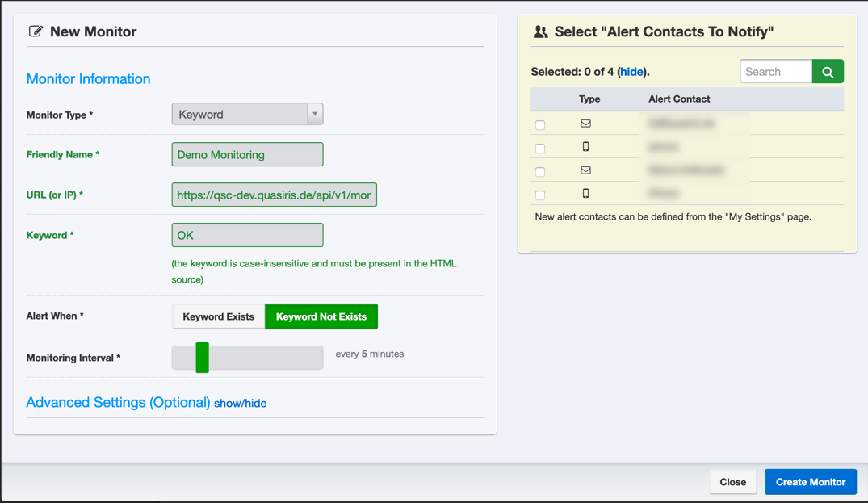Click the New Monitor edit pencil icon
The image size is (868, 503).
pos(36,31)
